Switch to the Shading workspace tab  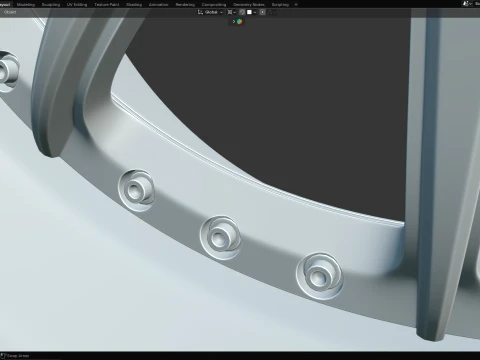coord(134,5)
